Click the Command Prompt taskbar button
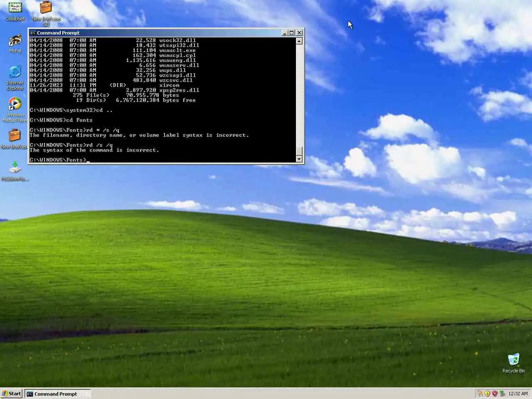 click(x=57, y=394)
